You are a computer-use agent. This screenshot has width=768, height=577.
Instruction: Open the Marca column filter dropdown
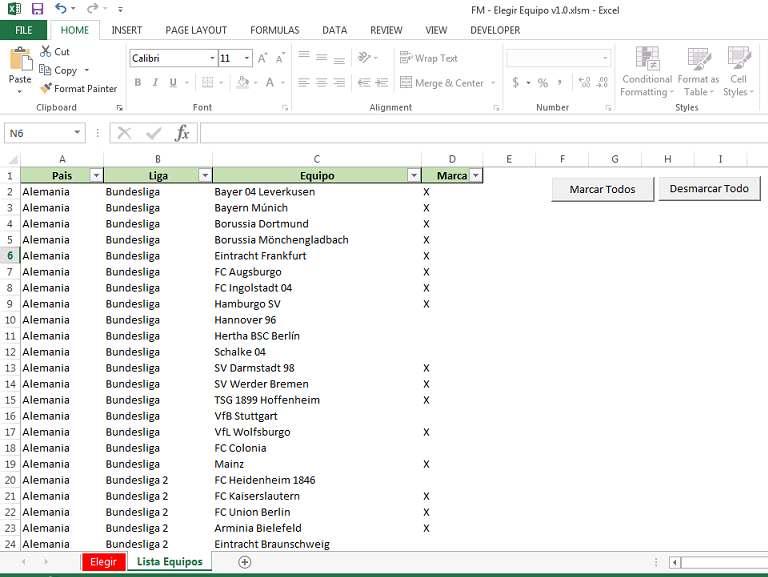click(476, 175)
